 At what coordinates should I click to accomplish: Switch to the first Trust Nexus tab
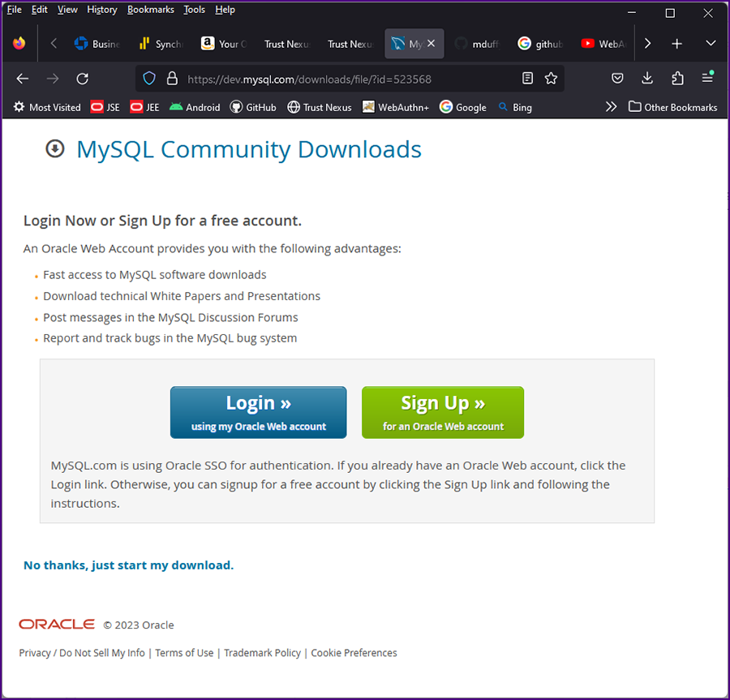tap(287, 44)
